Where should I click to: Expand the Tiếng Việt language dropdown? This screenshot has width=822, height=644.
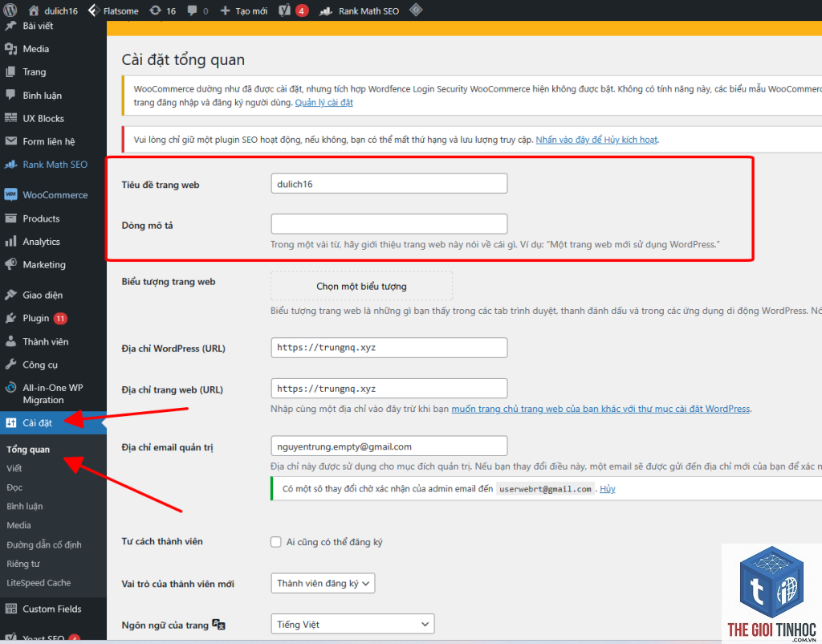coord(353,624)
